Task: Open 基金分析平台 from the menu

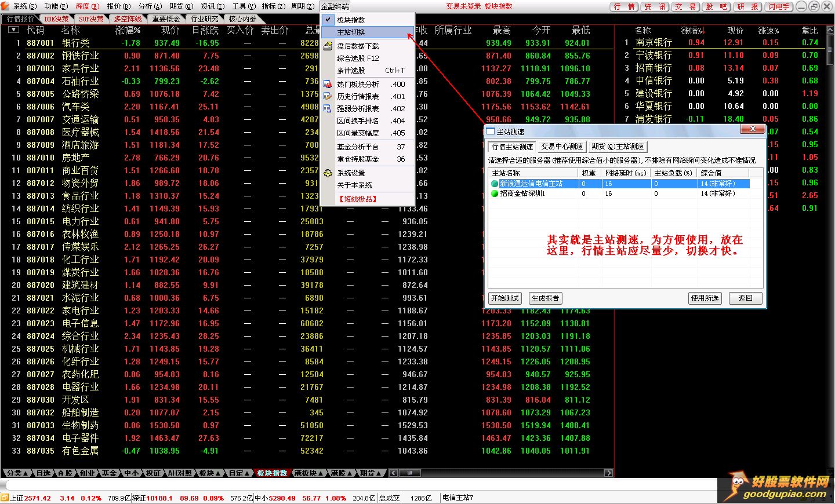Action: coord(368,147)
